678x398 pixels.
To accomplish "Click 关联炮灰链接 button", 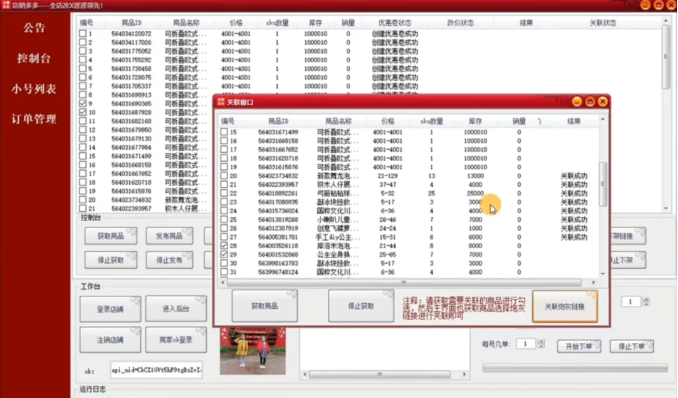I will tap(565, 306).
